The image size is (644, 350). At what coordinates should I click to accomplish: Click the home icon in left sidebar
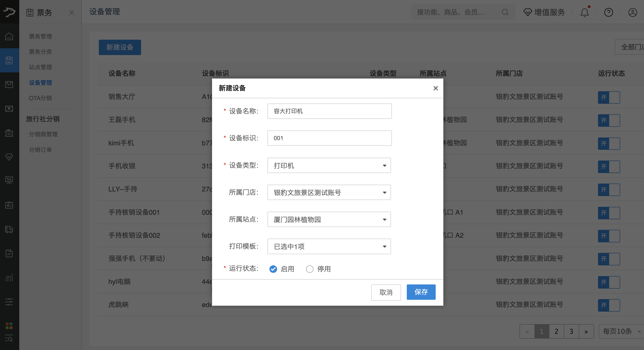coord(9,37)
